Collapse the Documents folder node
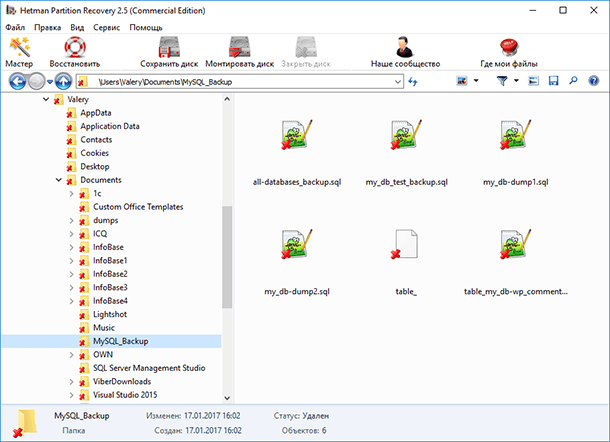 pyautogui.click(x=59, y=180)
